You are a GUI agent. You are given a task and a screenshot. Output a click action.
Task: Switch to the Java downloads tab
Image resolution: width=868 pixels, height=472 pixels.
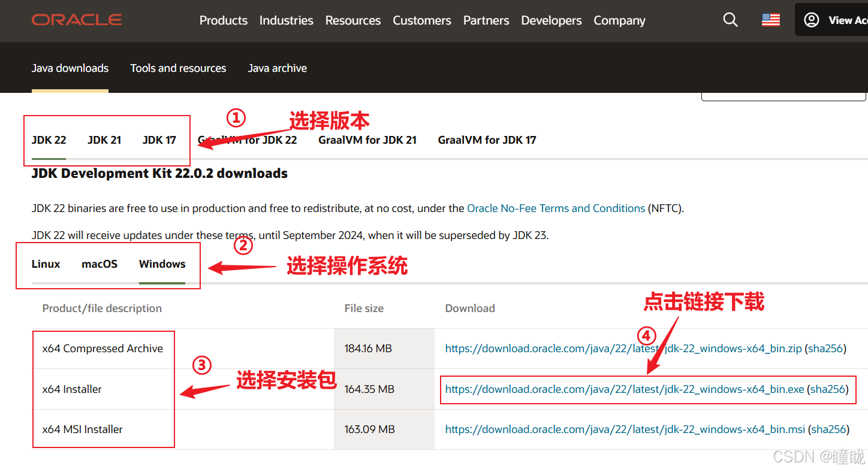[70, 68]
